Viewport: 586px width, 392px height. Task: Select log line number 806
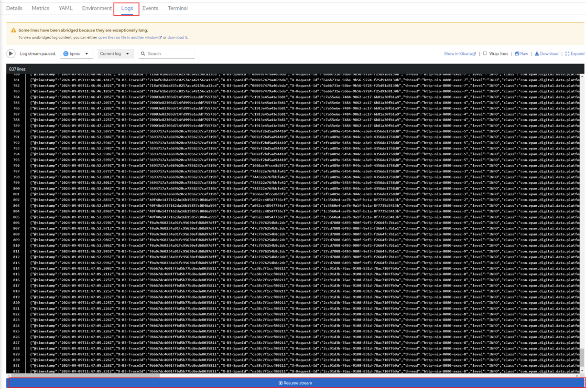[x=16, y=222]
